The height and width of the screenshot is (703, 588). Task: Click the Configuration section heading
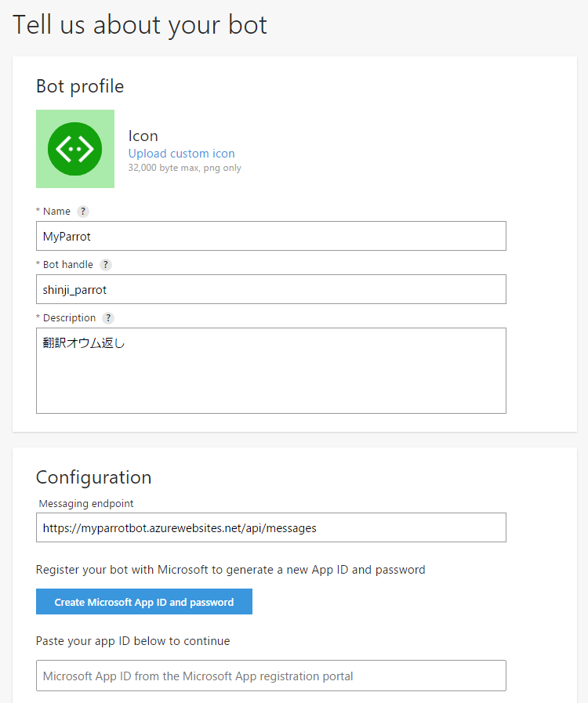(94, 477)
